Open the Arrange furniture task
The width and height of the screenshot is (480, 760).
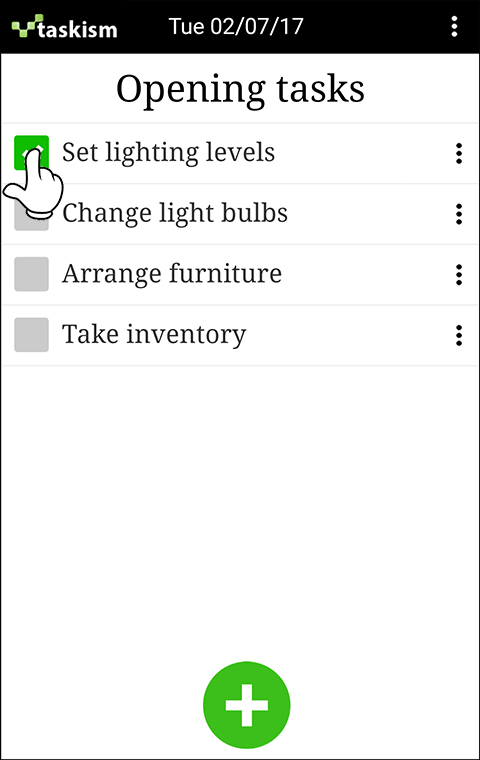[x=172, y=274]
